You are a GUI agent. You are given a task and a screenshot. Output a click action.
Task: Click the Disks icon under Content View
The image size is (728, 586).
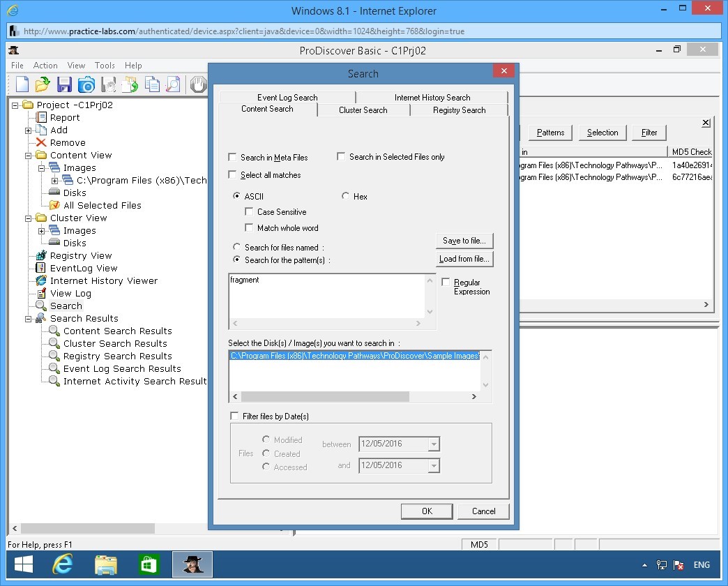54,193
